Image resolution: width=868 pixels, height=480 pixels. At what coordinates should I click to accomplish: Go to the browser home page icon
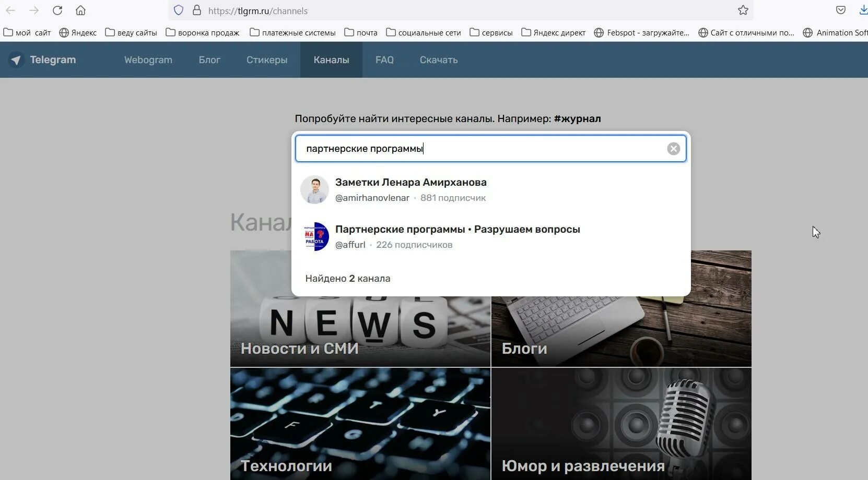(80, 10)
